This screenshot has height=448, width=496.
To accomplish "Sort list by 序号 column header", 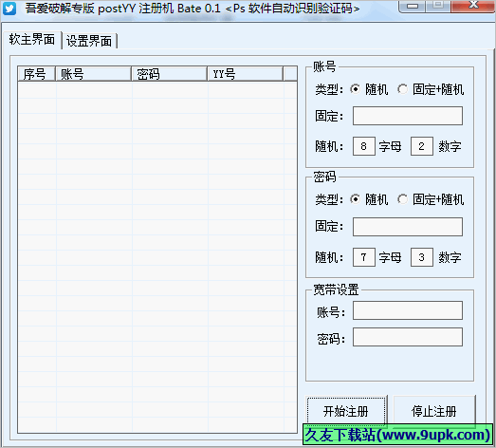I will click(x=36, y=74).
